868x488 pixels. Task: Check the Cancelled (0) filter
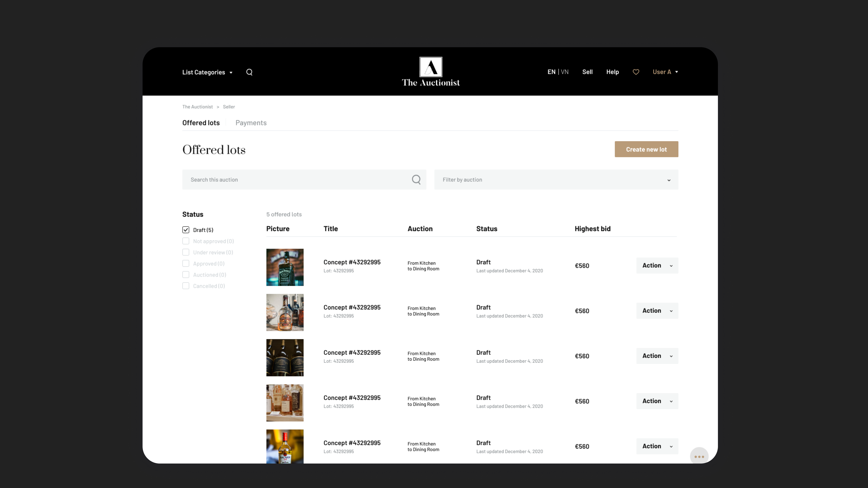point(186,286)
